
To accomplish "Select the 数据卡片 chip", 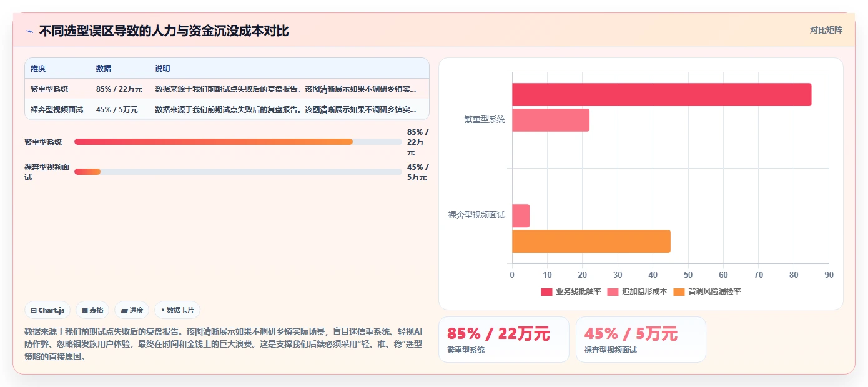I will point(177,310).
